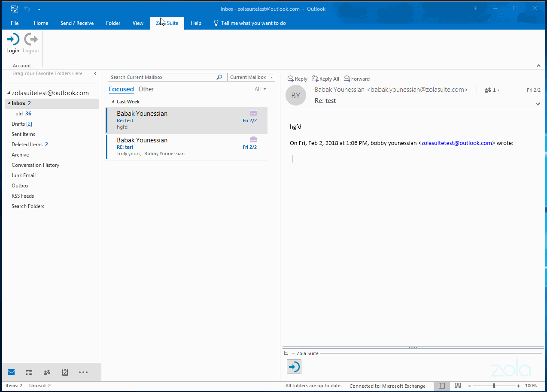
Task: Switch to Normal view in status bar
Action: [442, 386]
